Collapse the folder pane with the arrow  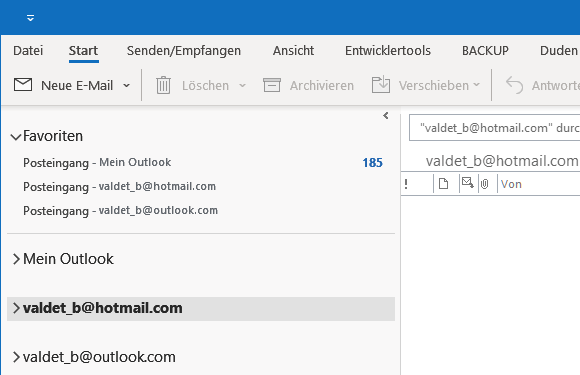pos(386,116)
